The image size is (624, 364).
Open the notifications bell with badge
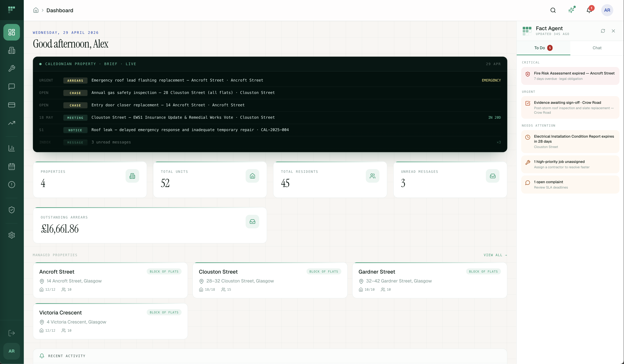click(589, 10)
